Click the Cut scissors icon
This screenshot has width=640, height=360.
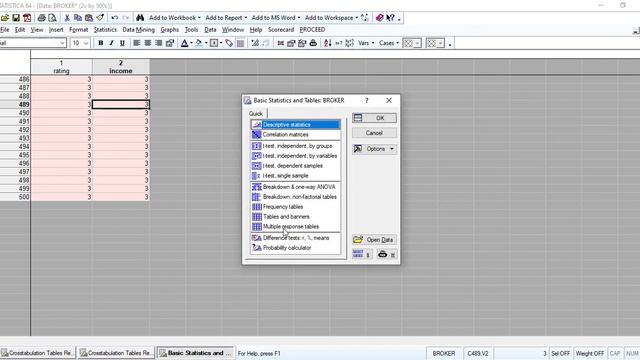[x=67, y=18]
